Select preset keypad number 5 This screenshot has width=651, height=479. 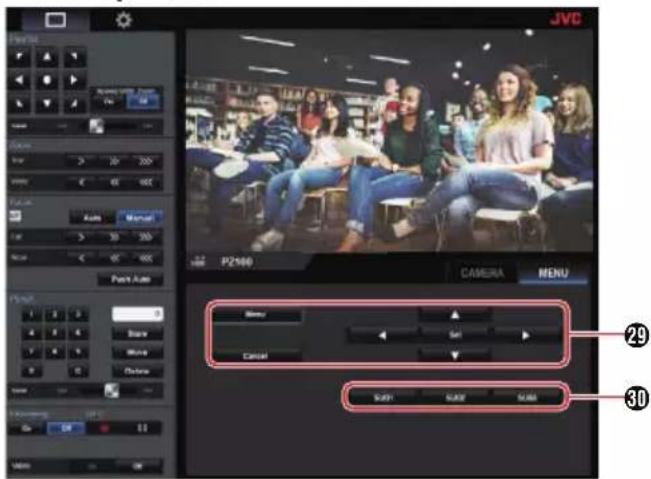(x=55, y=333)
